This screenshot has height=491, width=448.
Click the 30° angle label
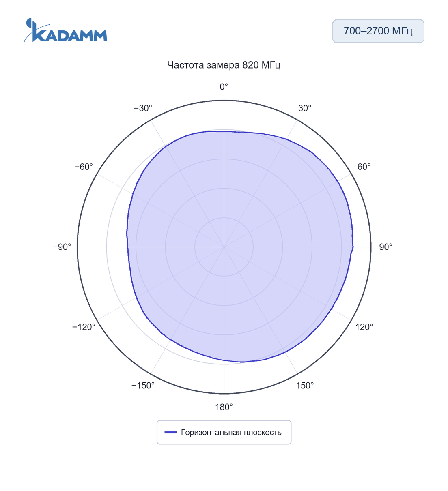305,108
